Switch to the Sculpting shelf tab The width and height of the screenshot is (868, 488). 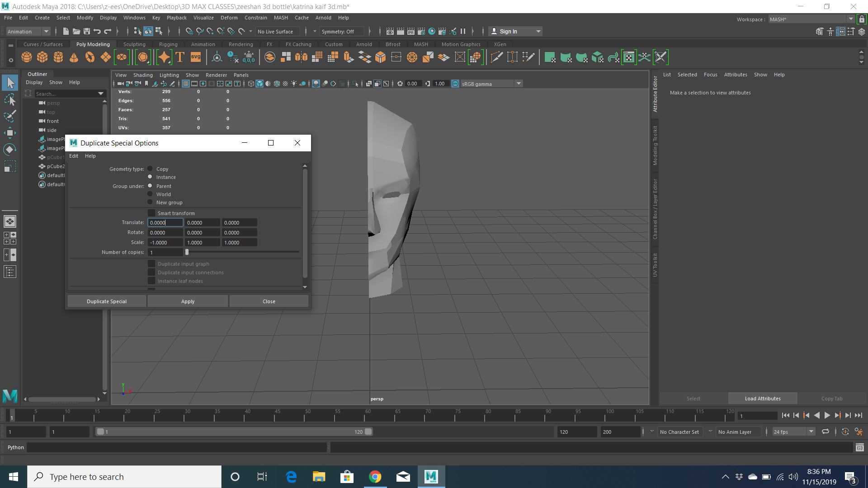pyautogui.click(x=134, y=44)
